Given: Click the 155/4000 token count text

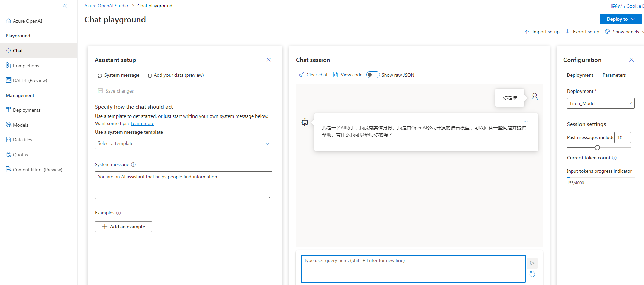Looking at the screenshot, I should point(575,183).
